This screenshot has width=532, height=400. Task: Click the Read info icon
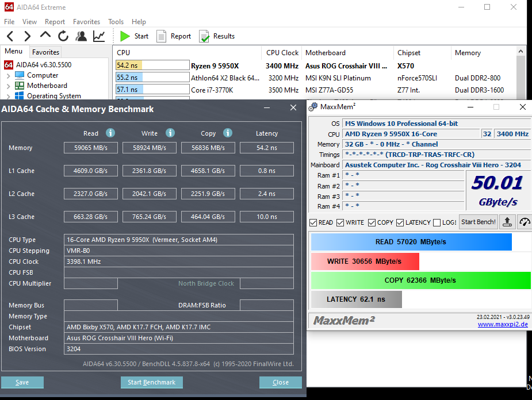tap(110, 133)
